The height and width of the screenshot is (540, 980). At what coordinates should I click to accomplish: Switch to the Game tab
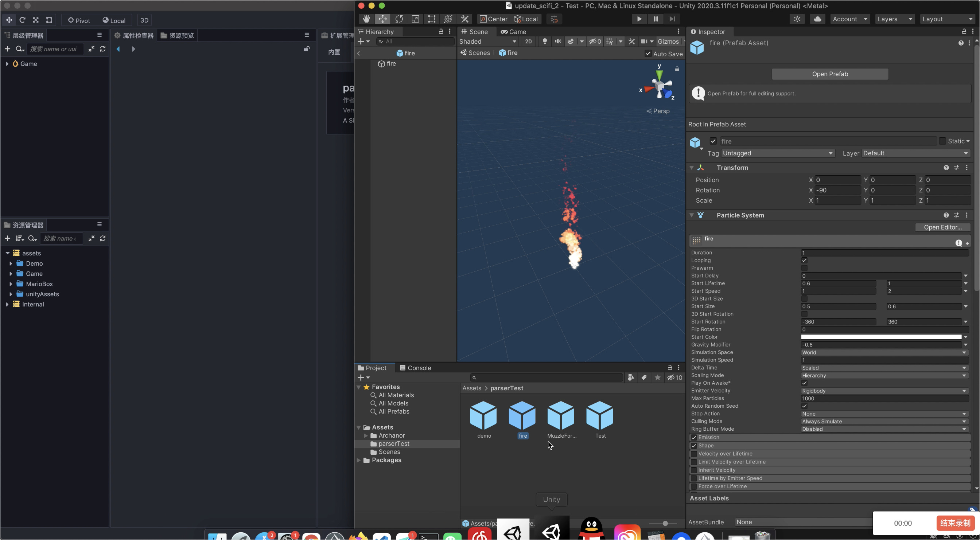[x=513, y=32]
